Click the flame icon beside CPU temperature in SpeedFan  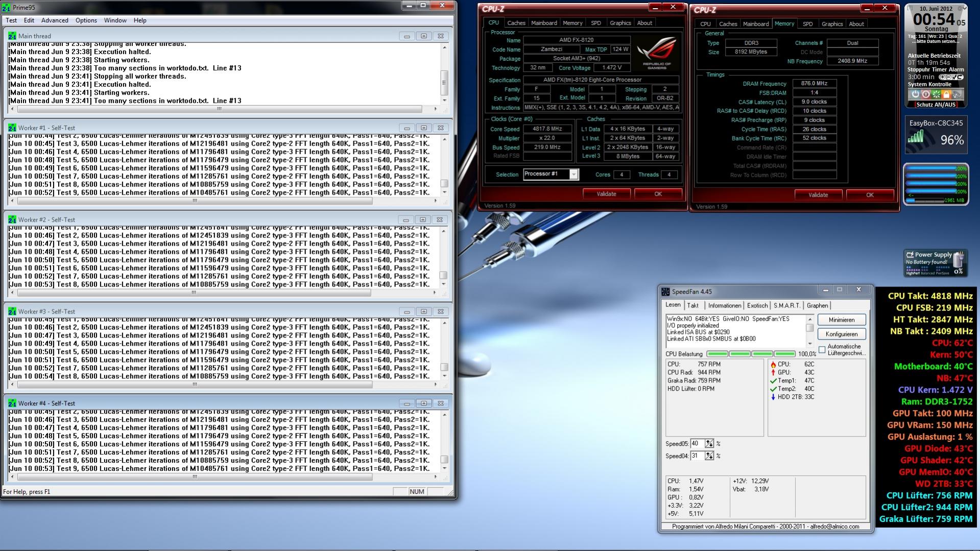pos(773,365)
